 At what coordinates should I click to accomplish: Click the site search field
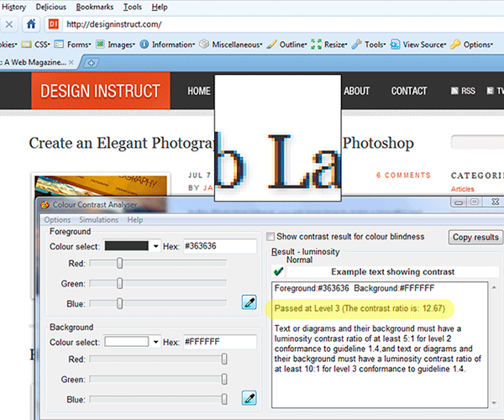[478, 142]
